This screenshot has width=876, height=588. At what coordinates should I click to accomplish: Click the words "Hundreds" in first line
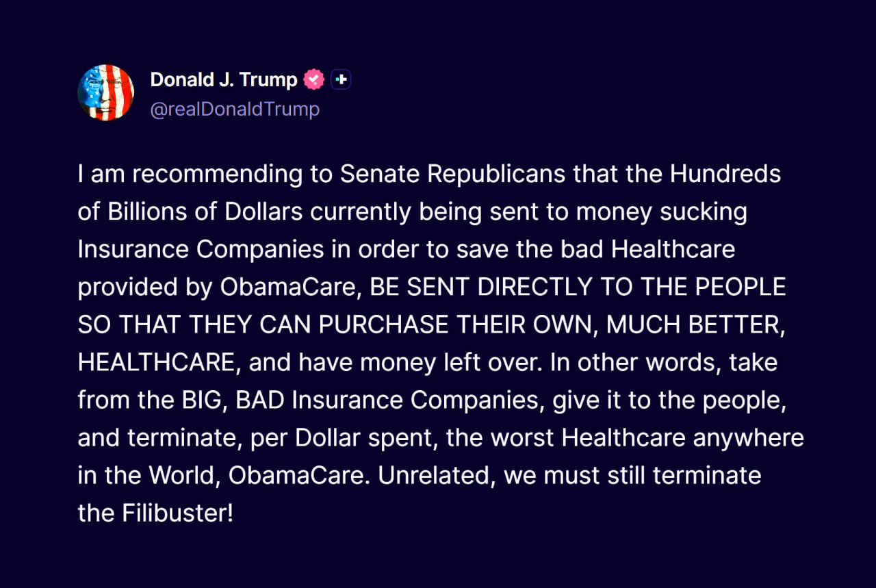click(725, 174)
